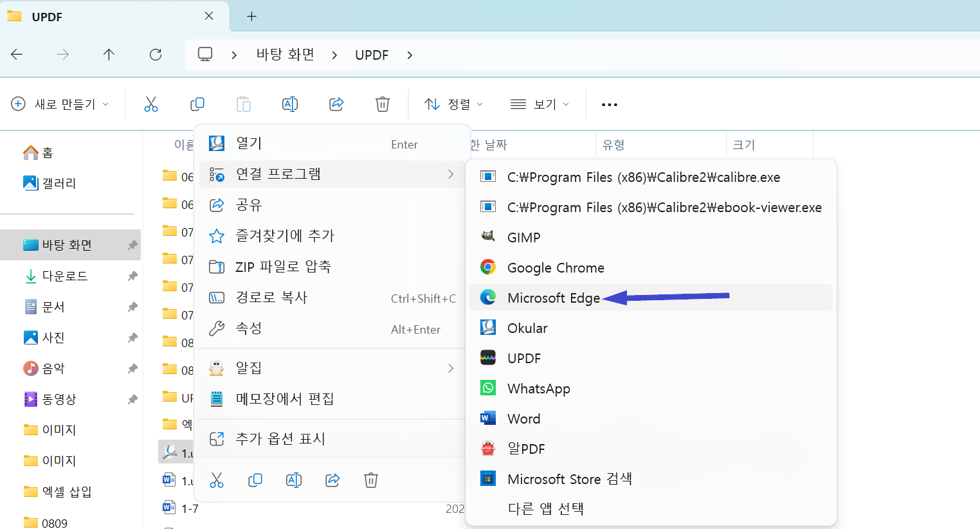980x529 pixels.
Task: Expand the chevron after 바탕 화면 in the address bar
Action: [334, 55]
